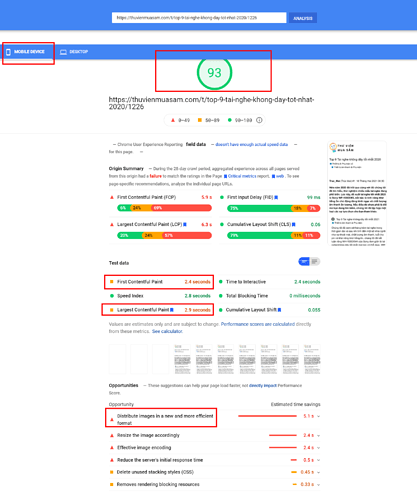Switch to the DESKTOP tab
Viewport: 417px width, 500px height.
tap(74, 52)
